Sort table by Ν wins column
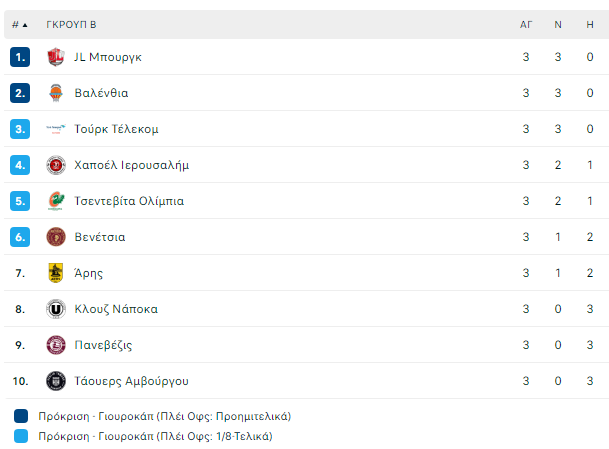The height and width of the screenshot is (449, 609). [558, 25]
